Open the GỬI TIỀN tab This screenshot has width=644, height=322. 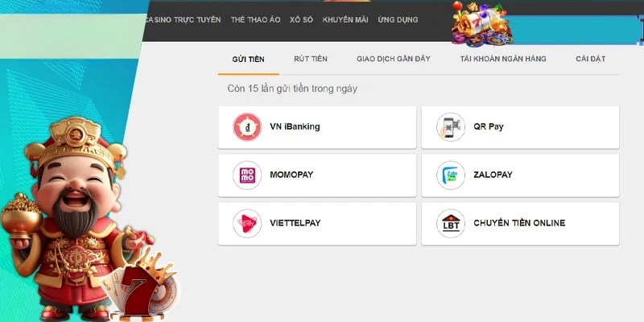coord(248,59)
